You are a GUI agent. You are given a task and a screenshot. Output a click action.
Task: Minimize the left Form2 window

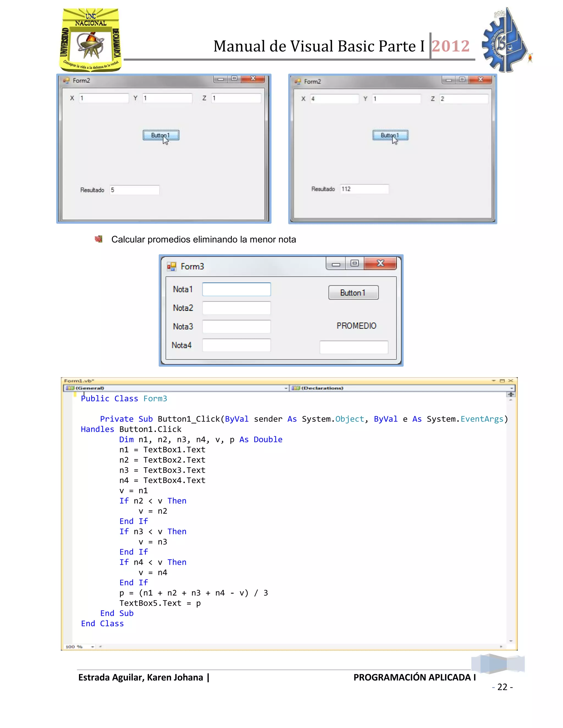(220, 79)
